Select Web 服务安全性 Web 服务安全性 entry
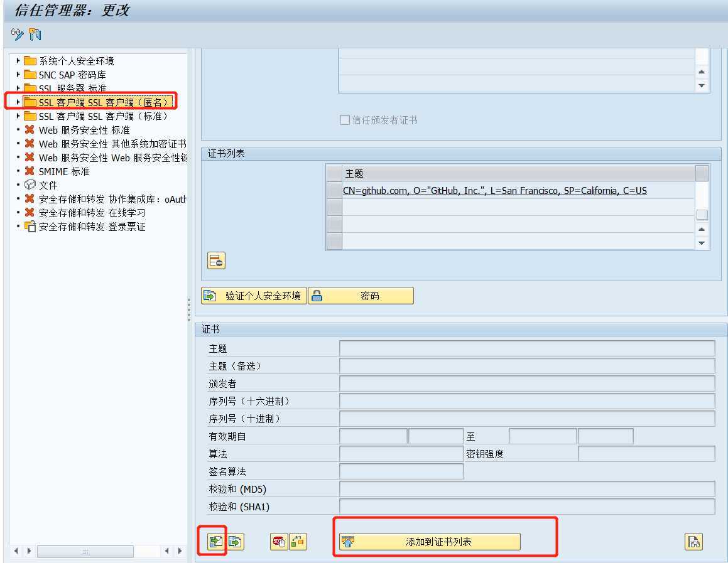 click(112, 158)
